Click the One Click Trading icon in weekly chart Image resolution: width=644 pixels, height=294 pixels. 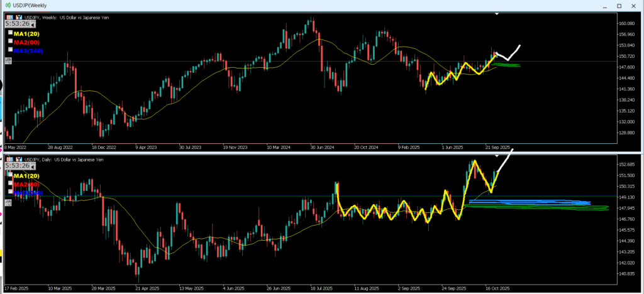coord(9,18)
